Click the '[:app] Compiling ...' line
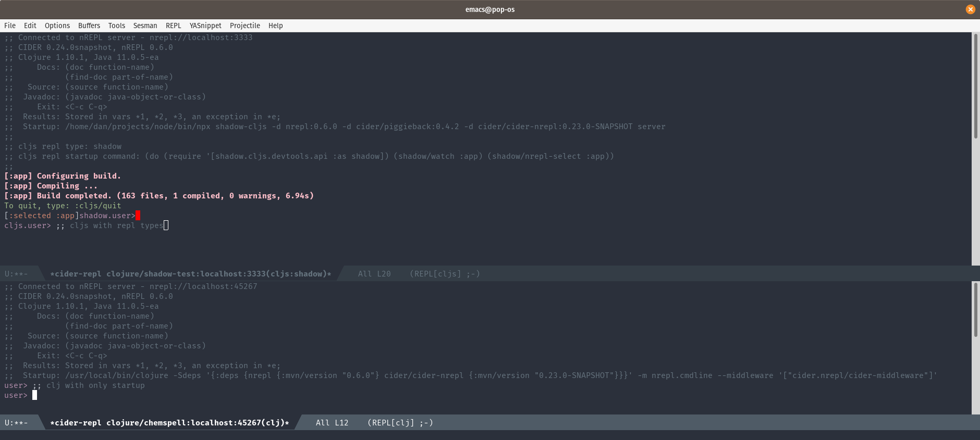This screenshot has width=980, height=440. (51, 186)
